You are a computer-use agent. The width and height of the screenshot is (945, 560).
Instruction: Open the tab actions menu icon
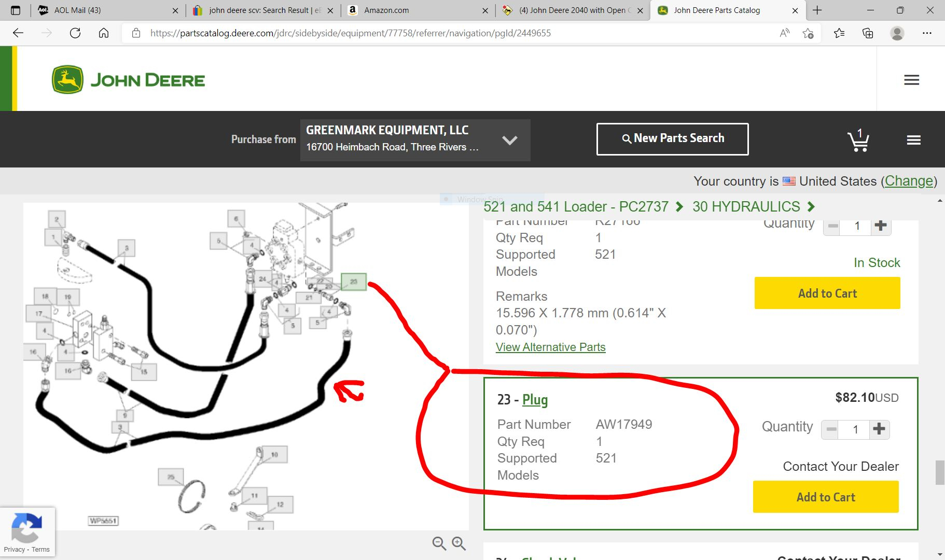(16, 10)
